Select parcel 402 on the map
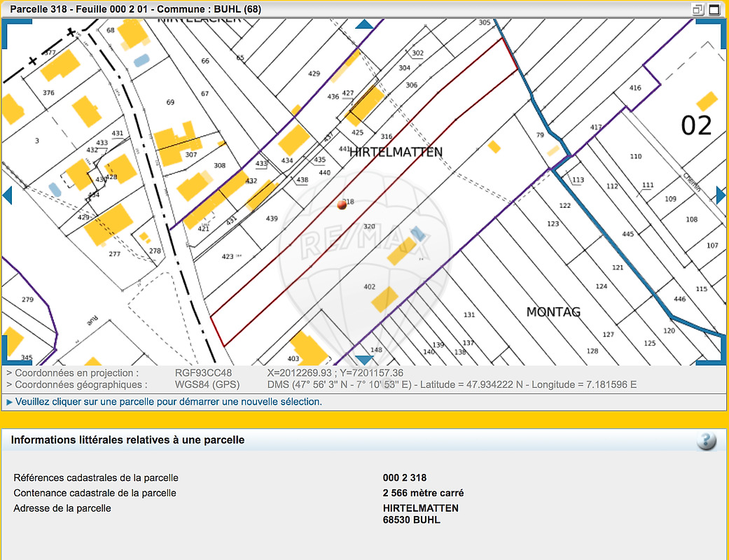The width and height of the screenshot is (729, 560). tap(370, 287)
